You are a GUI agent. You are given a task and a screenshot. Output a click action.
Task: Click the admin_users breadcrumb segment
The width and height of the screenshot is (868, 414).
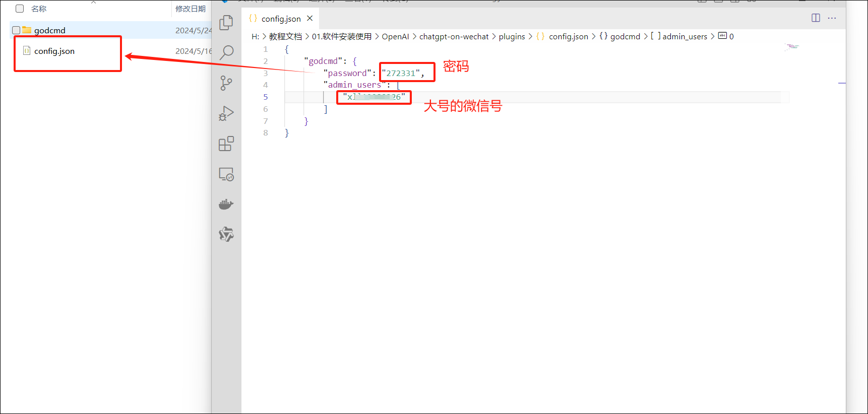coord(685,36)
